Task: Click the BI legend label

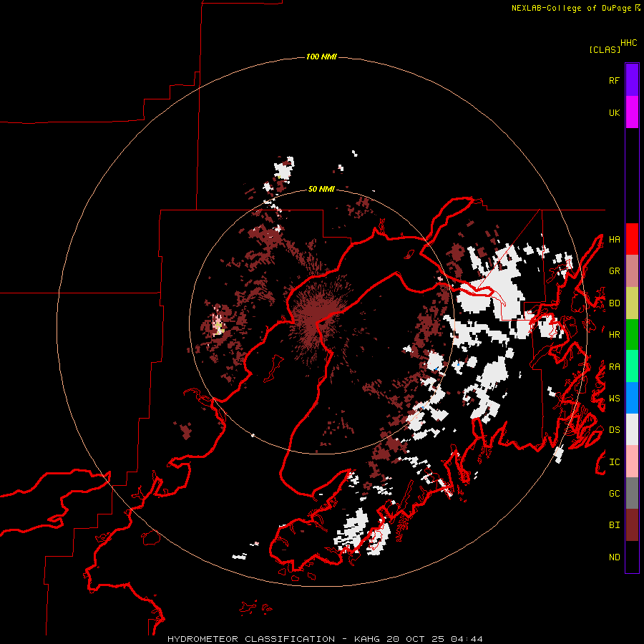Action: (x=614, y=525)
